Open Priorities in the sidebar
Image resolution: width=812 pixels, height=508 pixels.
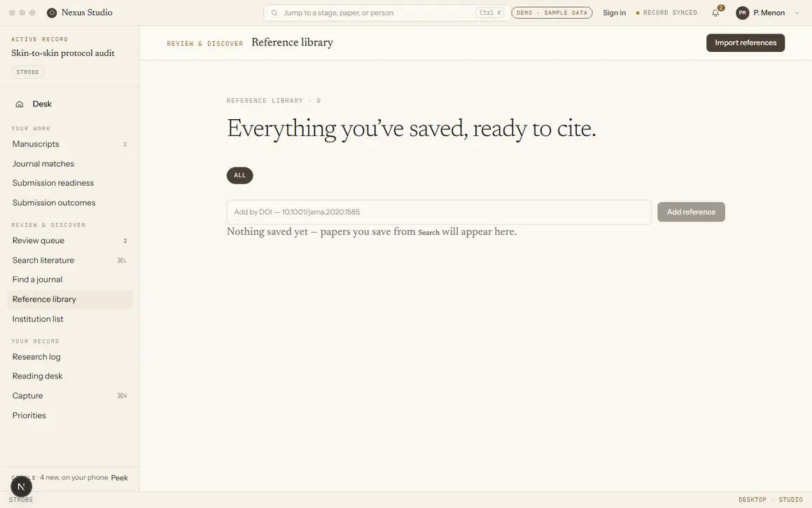pos(70,416)
